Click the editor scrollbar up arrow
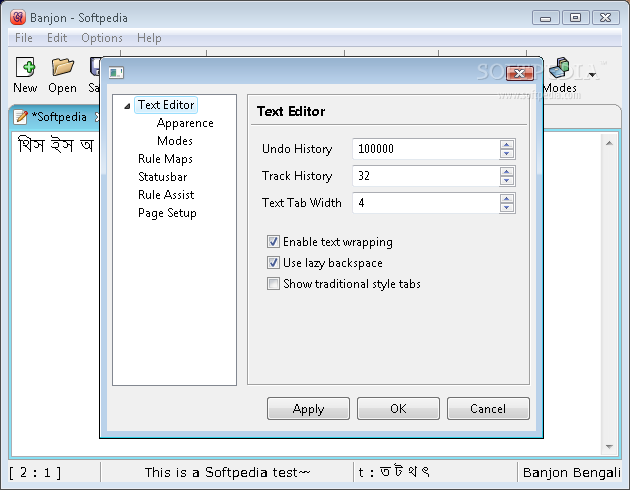 pos(609,143)
